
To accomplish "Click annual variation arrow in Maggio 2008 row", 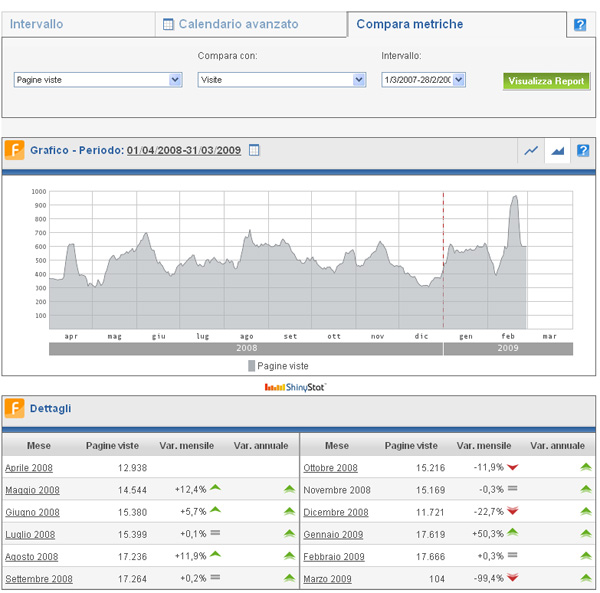I will [290, 489].
